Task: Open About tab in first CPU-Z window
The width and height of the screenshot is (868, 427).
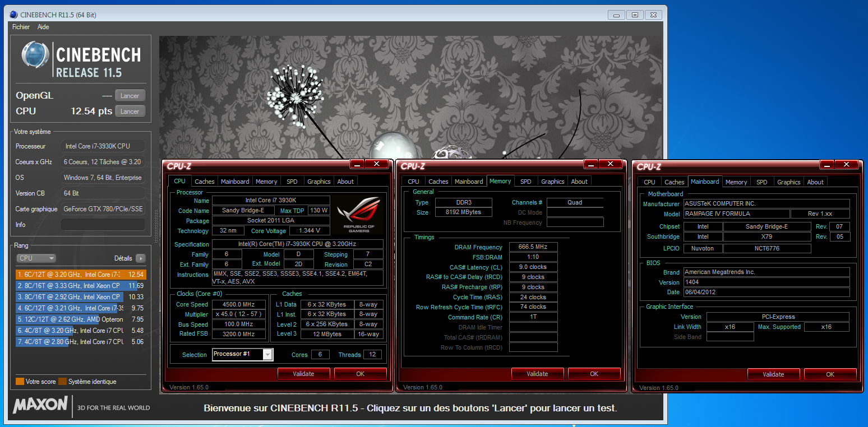Action: pos(345,182)
